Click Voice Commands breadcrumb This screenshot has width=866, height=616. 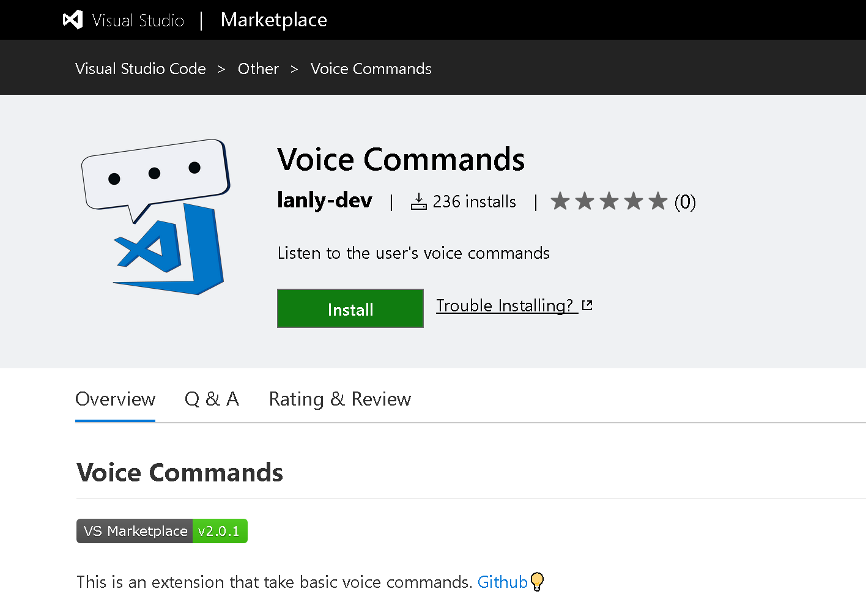click(371, 69)
